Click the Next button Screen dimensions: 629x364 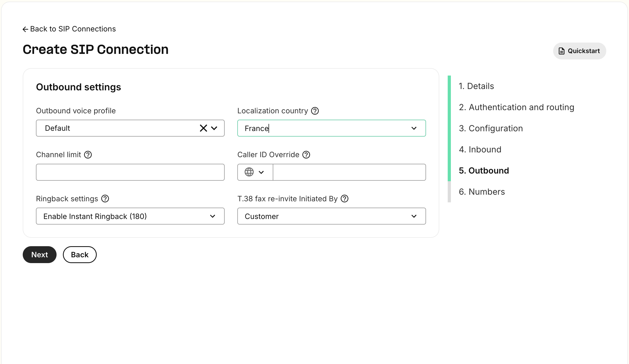[x=39, y=254]
